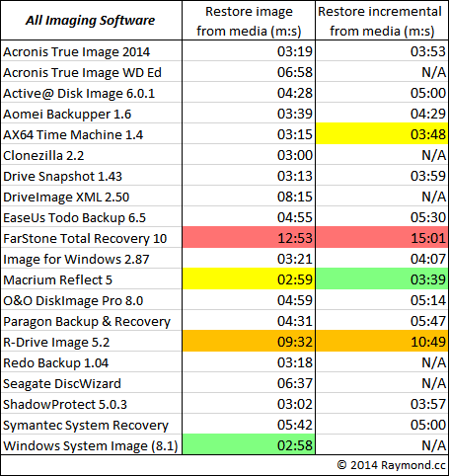
Task: Click the orange 10:49 R-Drive incremental cell
Action: [382, 342]
